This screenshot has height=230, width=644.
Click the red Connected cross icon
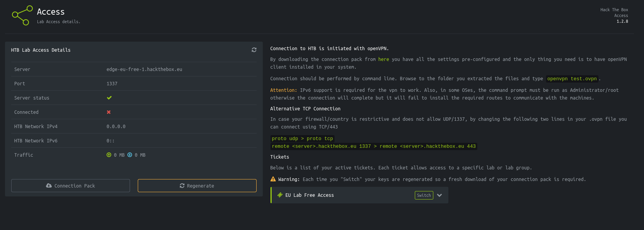pos(109,112)
